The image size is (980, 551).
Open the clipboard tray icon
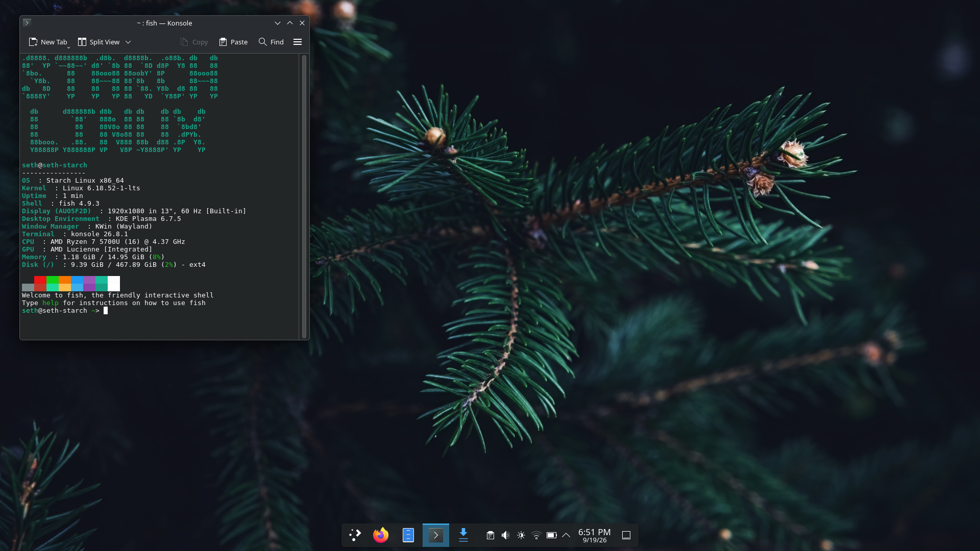pos(491,535)
